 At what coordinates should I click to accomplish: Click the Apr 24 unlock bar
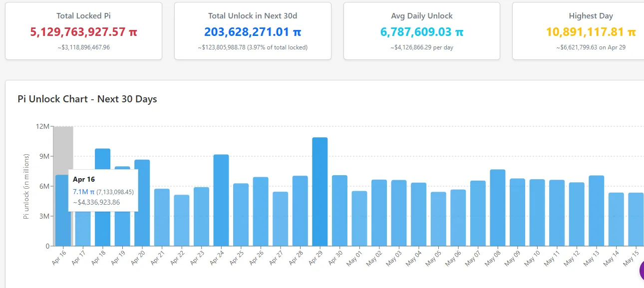pos(221,201)
